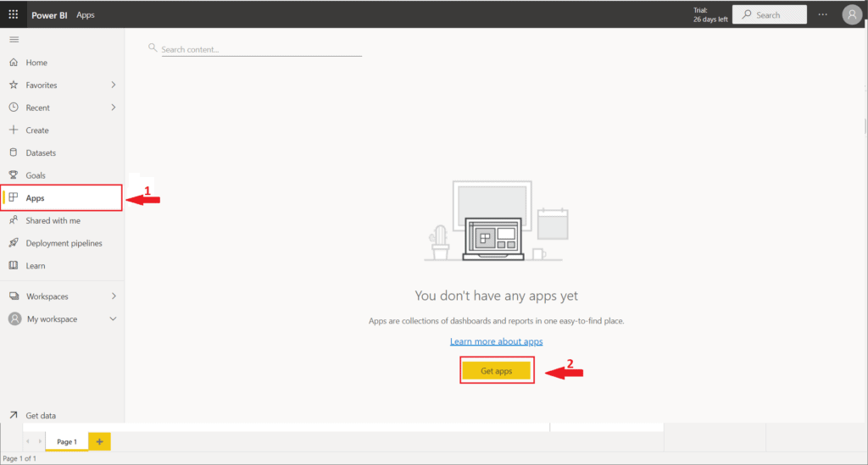
Task: Select the Datasets cylinder icon
Action: (14, 153)
